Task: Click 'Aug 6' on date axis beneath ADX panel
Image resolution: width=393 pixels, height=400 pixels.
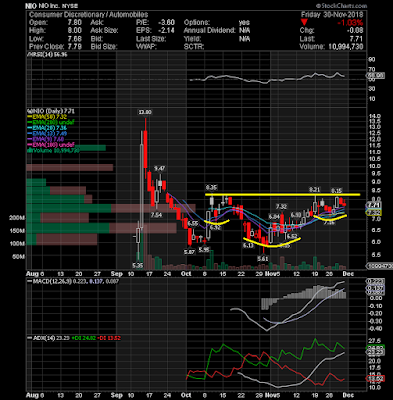Action: pyautogui.click(x=35, y=395)
